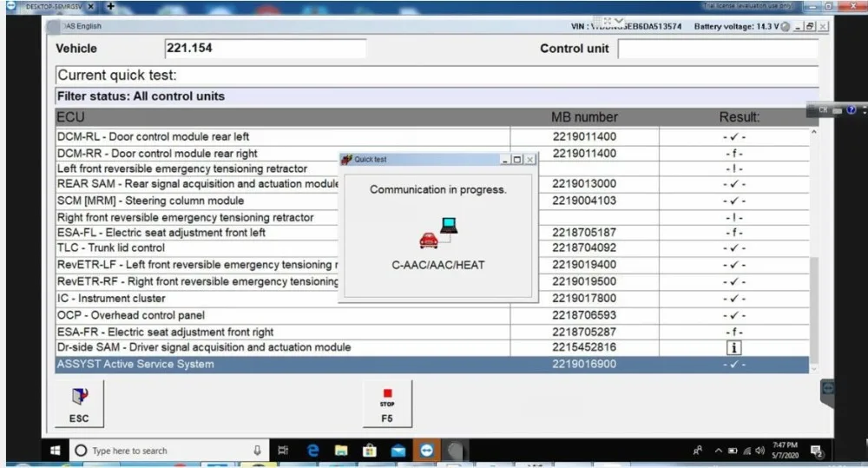Image resolution: width=868 pixels, height=468 pixels.
Task: Close the DESKTOP remote session tab
Action: point(91,6)
